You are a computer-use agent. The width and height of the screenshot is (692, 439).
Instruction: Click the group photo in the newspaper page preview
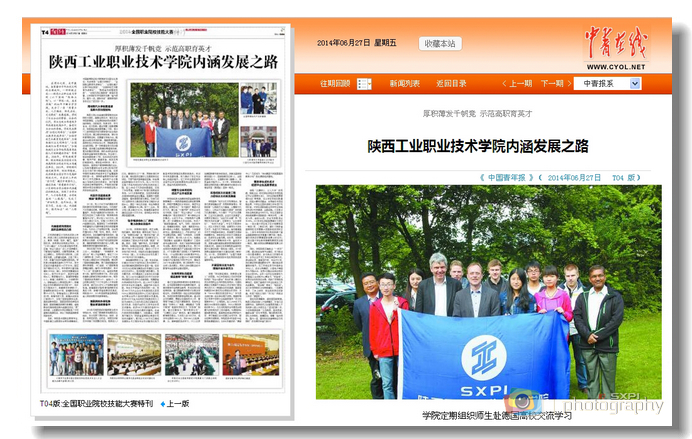click(182, 120)
